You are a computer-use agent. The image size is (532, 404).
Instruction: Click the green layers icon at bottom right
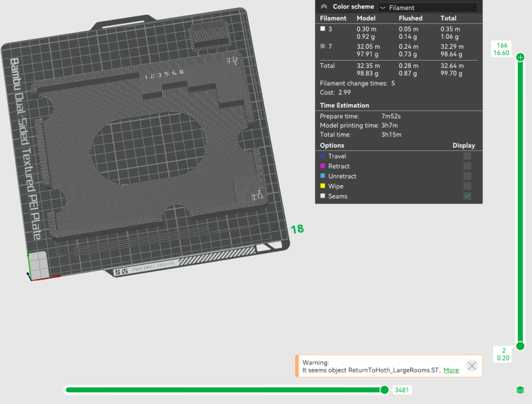520,390
